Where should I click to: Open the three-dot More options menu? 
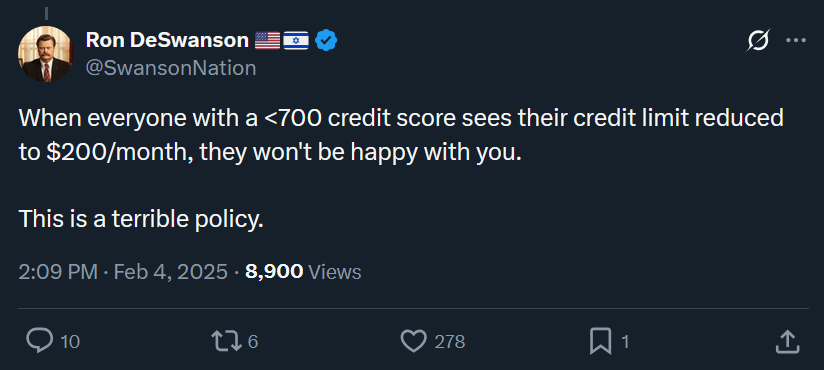point(796,40)
